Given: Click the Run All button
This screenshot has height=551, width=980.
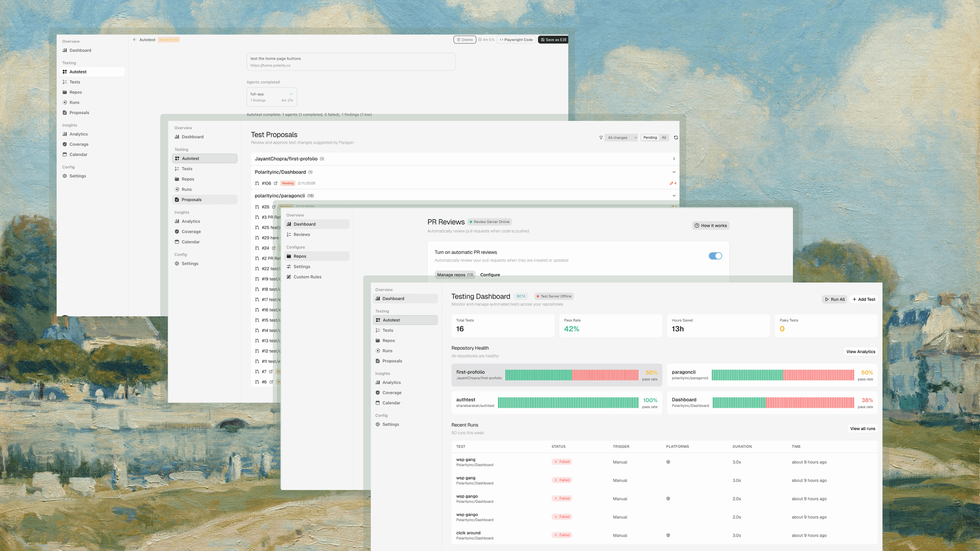Looking at the screenshot, I should click(835, 299).
